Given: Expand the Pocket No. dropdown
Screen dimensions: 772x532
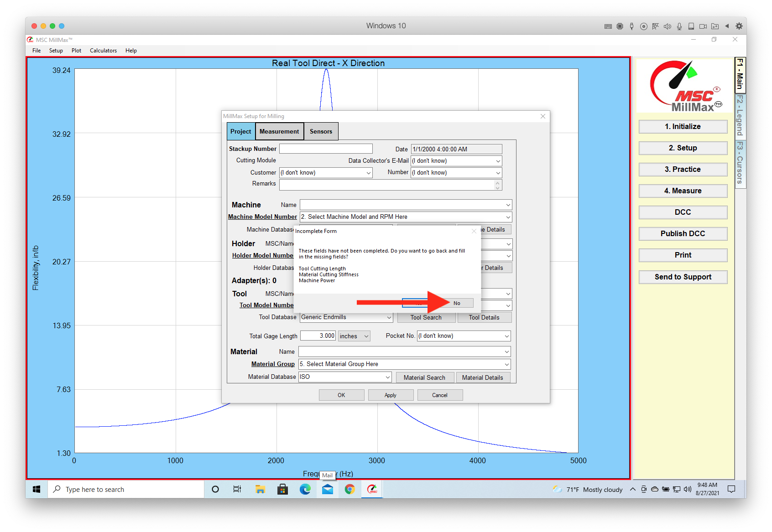Looking at the screenshot, I should [506, 336].
